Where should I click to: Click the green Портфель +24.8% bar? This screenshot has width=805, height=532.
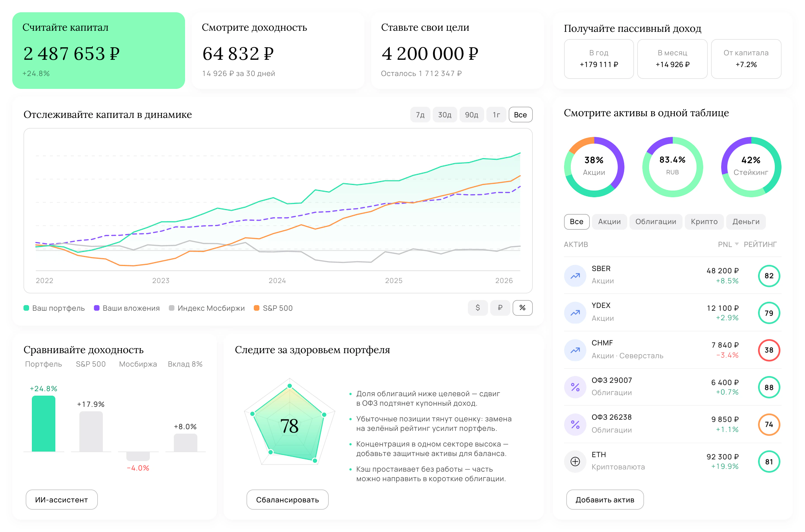[x=43, y=423]
